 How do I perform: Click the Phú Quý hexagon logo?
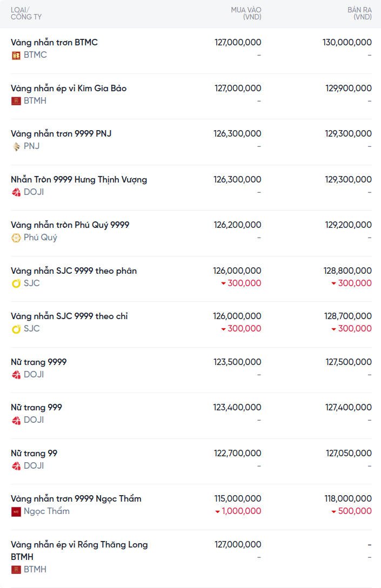16,238
